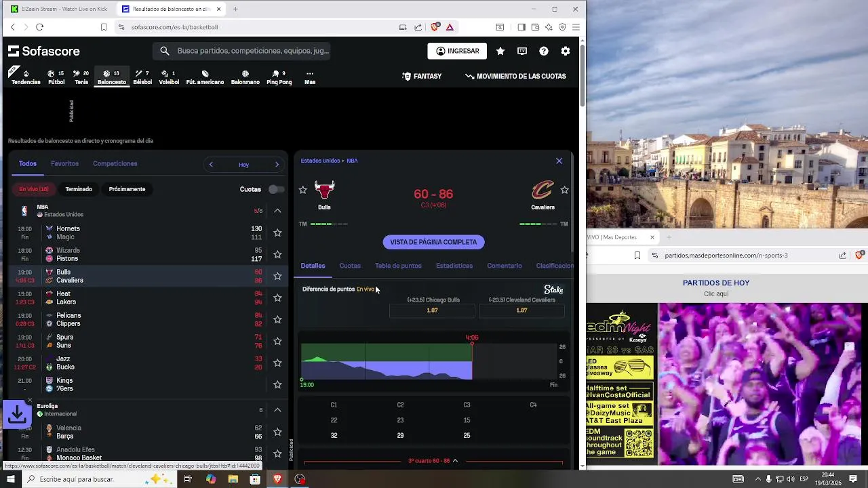Filter matches by En vivo

click(x=34, y=189)
